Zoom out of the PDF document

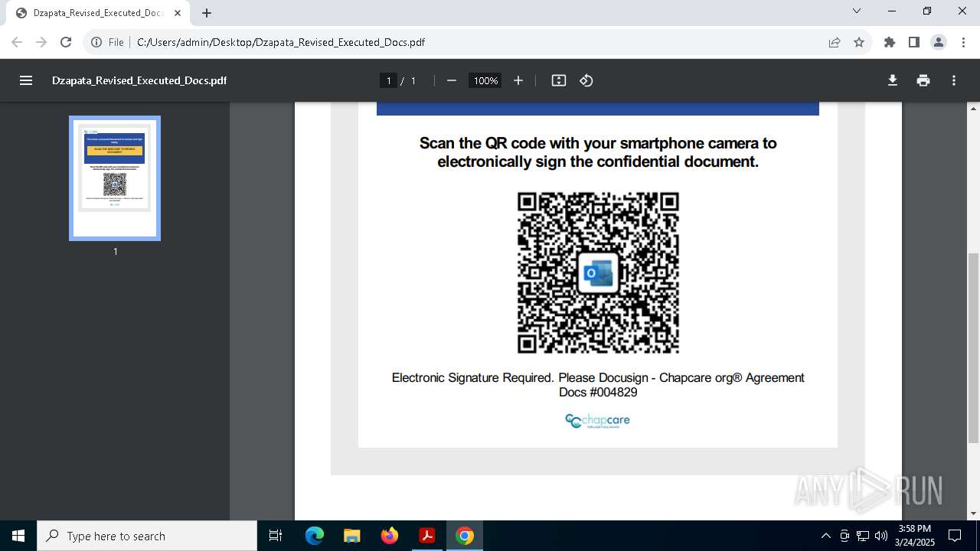click(x=452, y=80)
